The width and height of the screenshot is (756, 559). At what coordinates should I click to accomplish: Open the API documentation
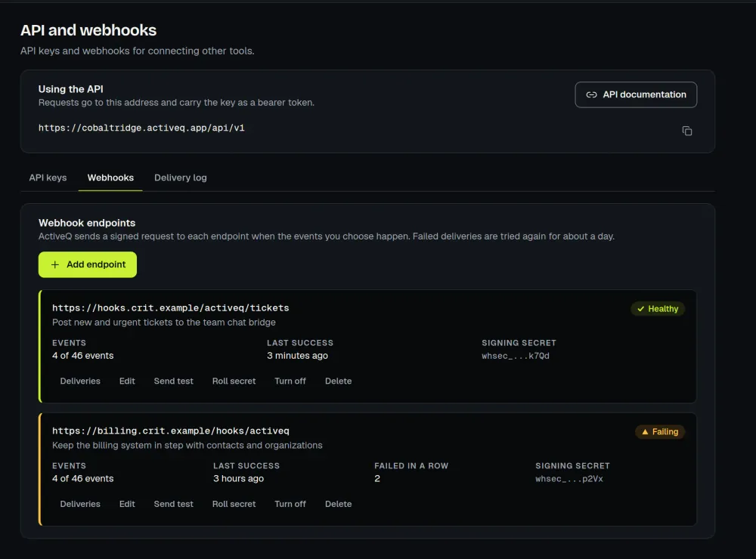(636, 94)
